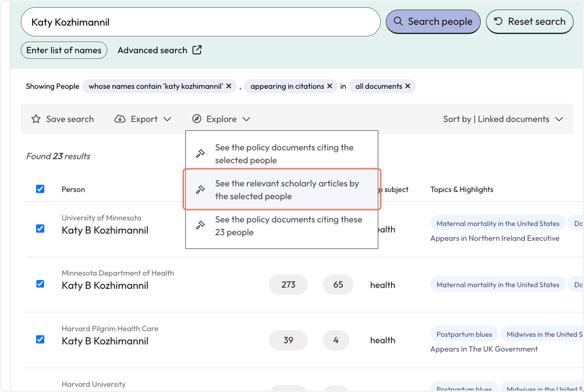Image resolution: width=584 pixels, height=392 pixels.
Task: Click the magnifier icon in Search people
Action: click(x=398, y=21)
